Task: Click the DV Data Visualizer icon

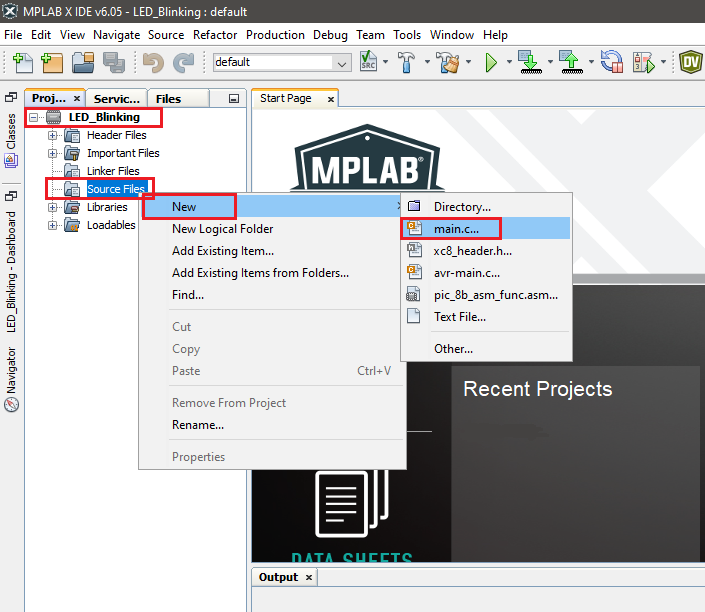Action: [691, 62]
